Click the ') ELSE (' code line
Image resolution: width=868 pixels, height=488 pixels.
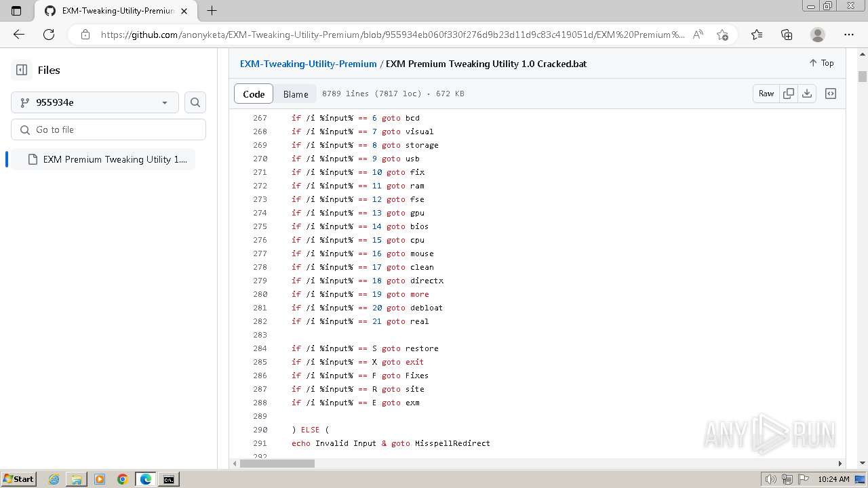[x=310, y=430]
